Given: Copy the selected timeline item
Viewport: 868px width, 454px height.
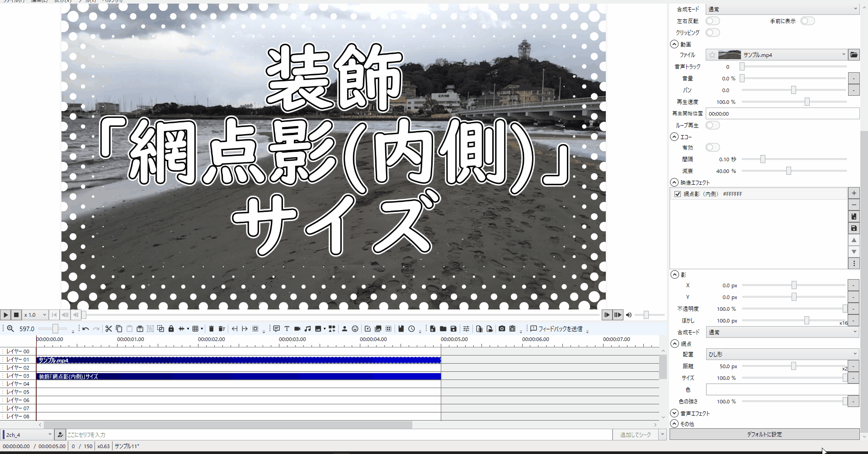Looking at the screenshot, I should (119, 329).
